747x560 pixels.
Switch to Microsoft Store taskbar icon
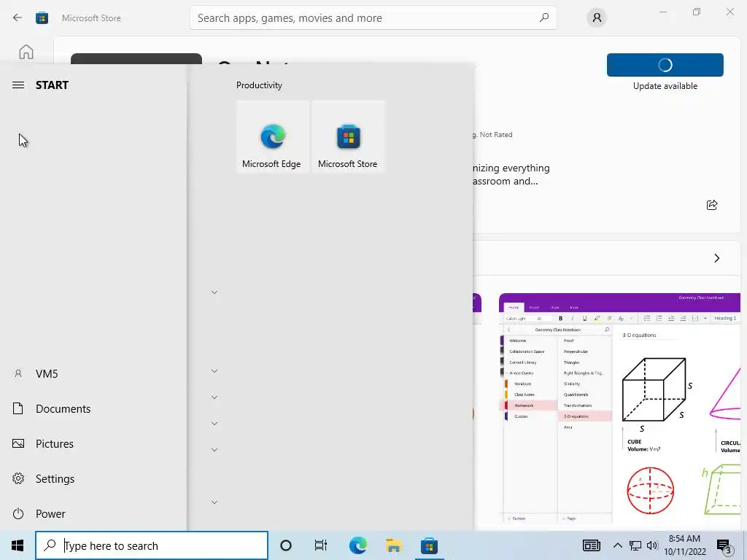[429, 545]
